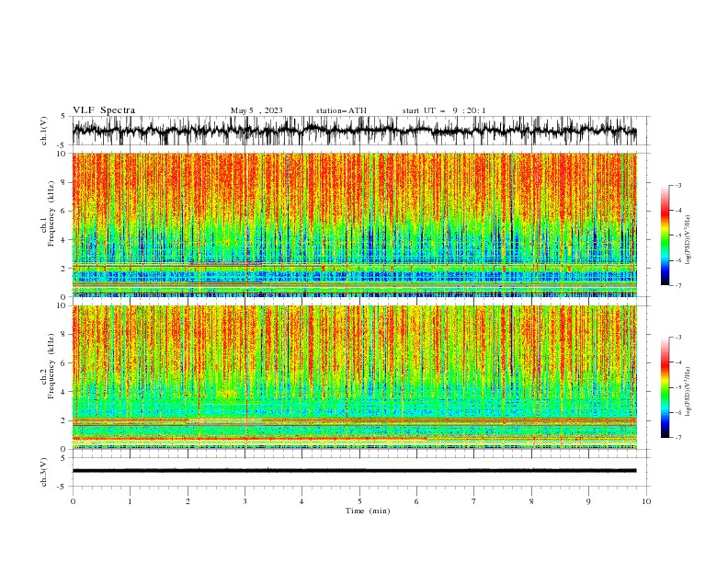Image resolution: width=728 pixels, height=563 pixels.
Task: Click the 'ch.2 Frequency (kHz)' axis label
Action: point(48,366)
